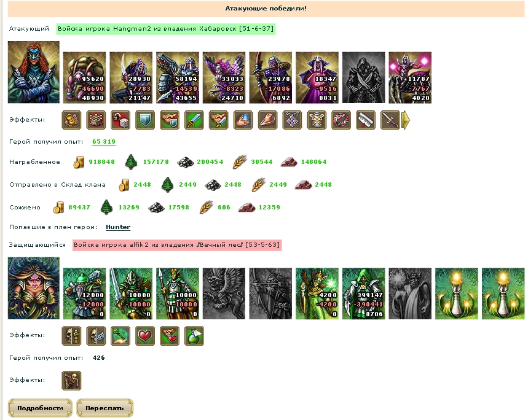The height and width of the screenshot is (420, 528).
Task: Expand attacker effects with yellow arrow
Action: pyautogui.click(x=406, y=120)
